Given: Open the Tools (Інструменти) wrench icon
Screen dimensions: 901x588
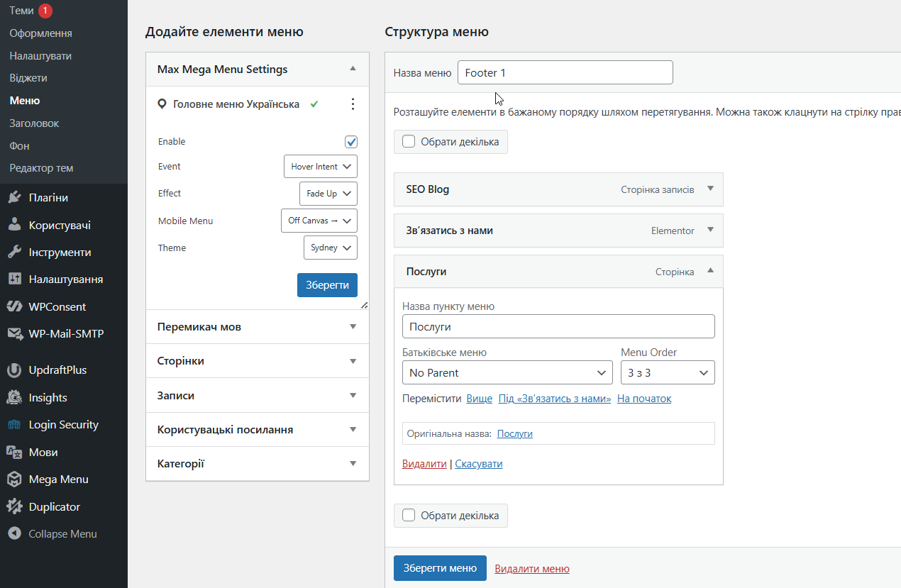Looking at the screenshot, I should tap(14, 253).
